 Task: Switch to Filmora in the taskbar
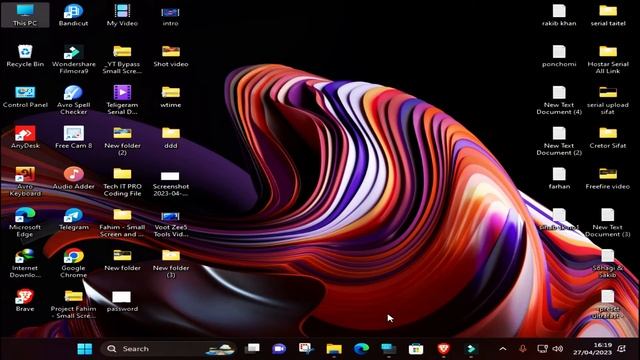471,349
